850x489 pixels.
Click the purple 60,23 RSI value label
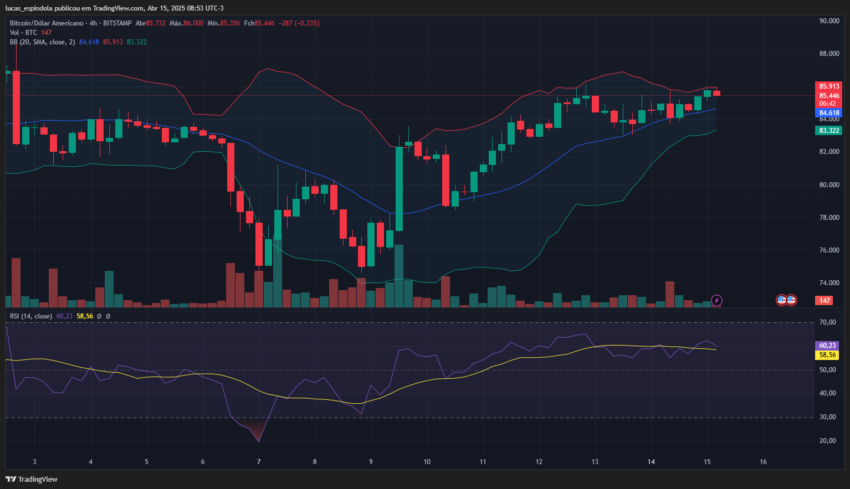coord(827,345)
